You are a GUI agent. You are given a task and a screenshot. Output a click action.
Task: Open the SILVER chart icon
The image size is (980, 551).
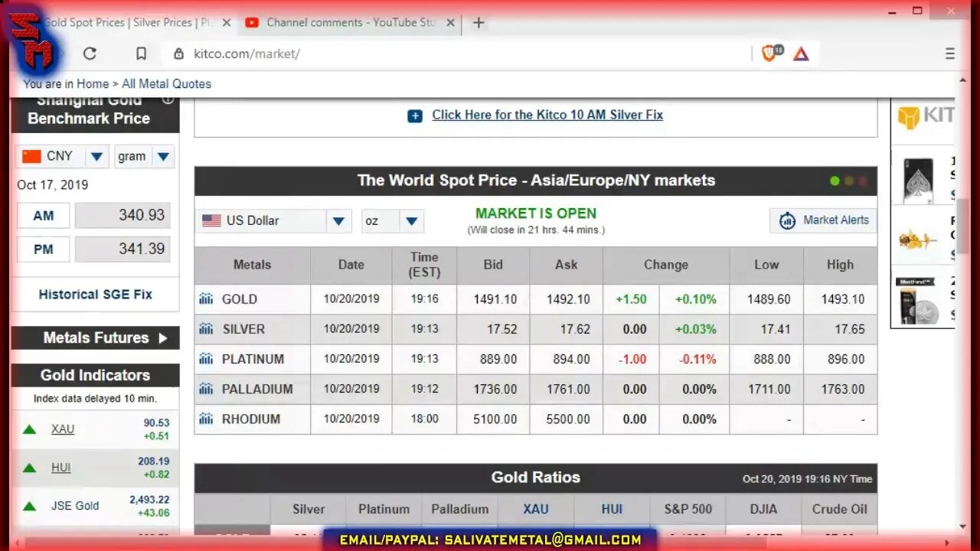206,329
